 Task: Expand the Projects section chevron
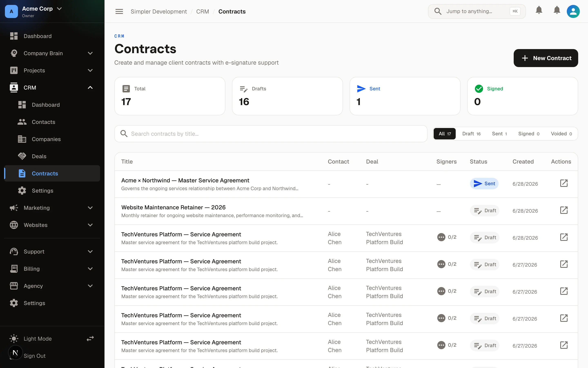(90, 71)
